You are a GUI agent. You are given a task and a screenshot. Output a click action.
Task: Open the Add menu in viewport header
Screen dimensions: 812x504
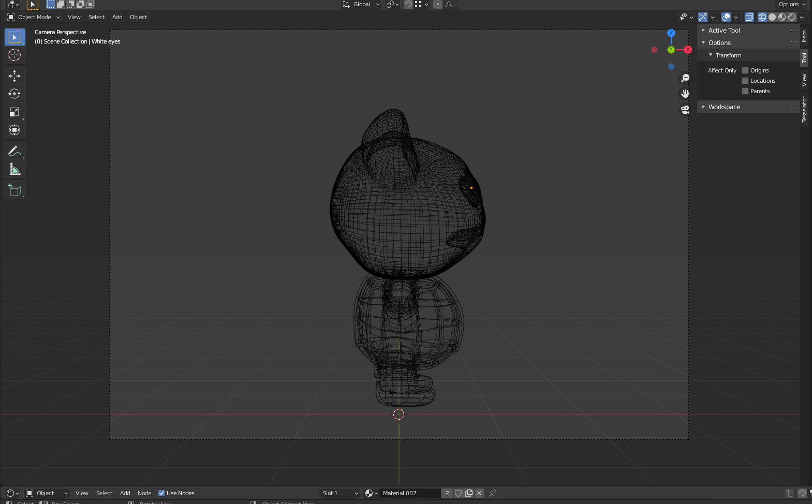click(x=117, y=17)
